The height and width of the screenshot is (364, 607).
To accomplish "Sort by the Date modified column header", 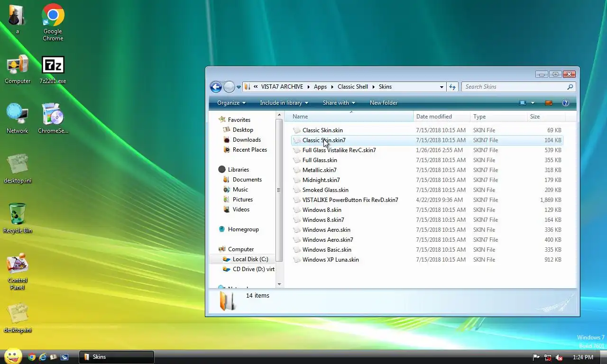I will pyautogui.click(x=441, y=117).
